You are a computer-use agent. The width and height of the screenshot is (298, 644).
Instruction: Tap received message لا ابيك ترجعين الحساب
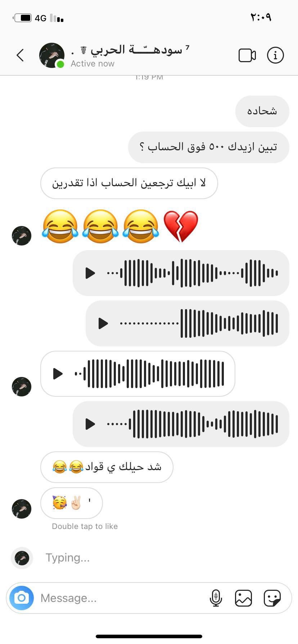[129, 183]
